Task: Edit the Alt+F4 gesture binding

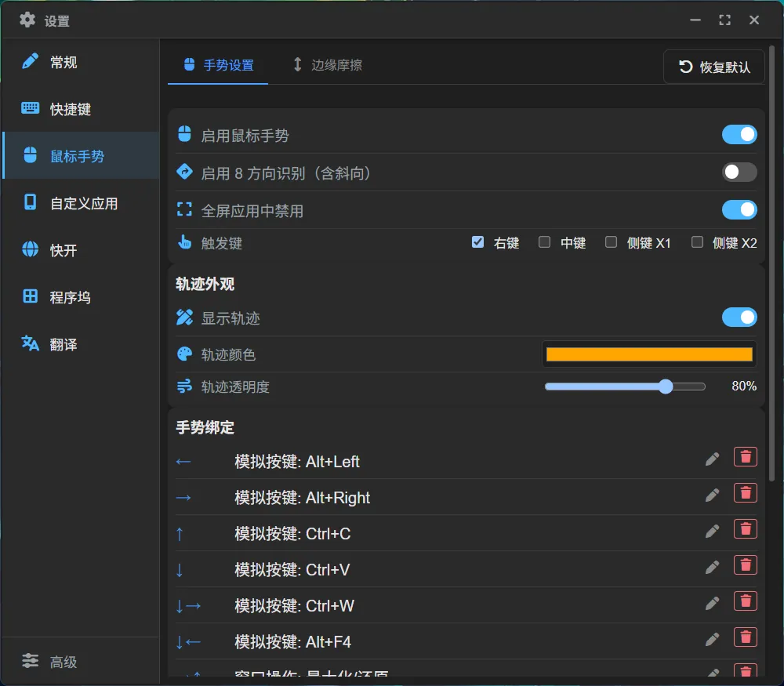Action: point(712,639)
